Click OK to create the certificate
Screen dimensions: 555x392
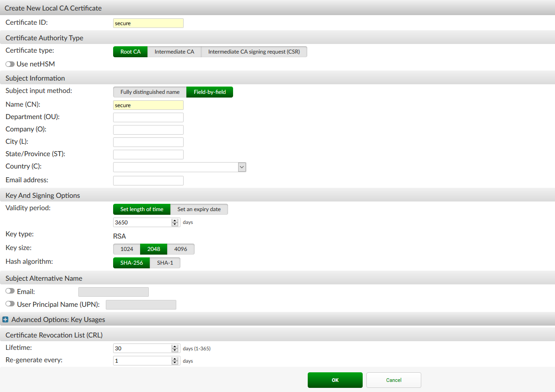click(335, 380)
